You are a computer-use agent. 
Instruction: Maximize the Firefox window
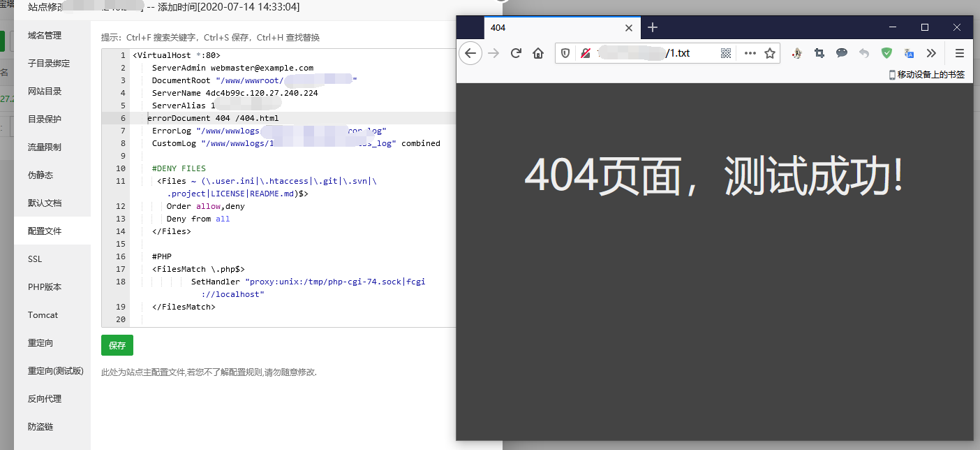tap(925, 27)
